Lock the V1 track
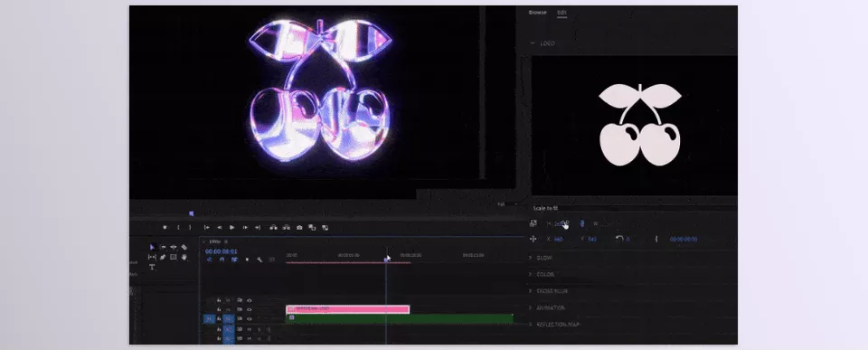Viewport: 868px width, 350px height. point(219,318)
